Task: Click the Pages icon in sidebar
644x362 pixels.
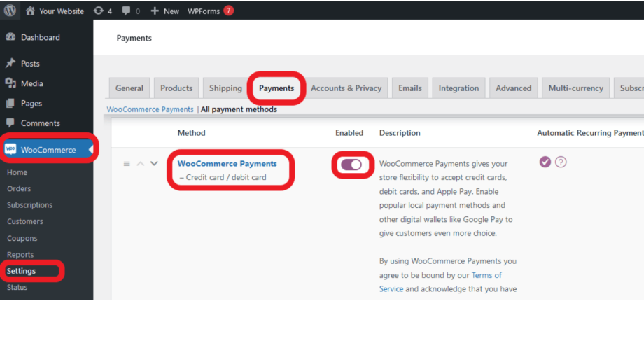Action: coord(10,103)
